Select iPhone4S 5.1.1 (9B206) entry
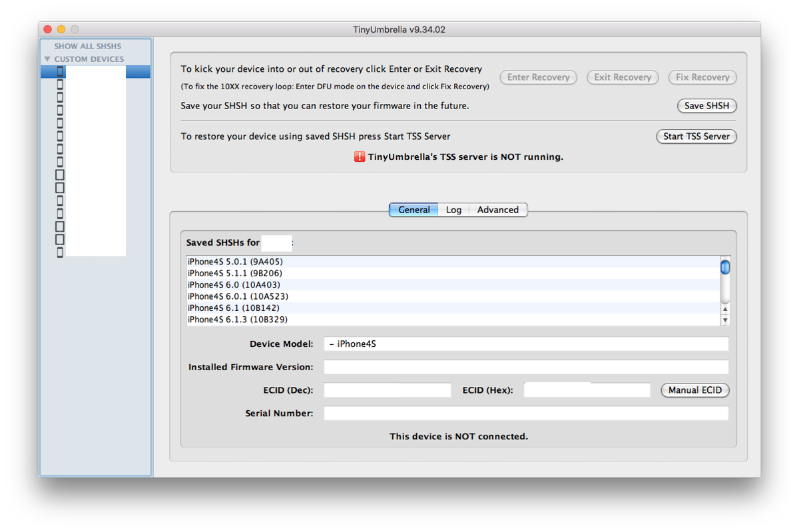The height and width of the screenshot is (532, 799). pos(453,274)
